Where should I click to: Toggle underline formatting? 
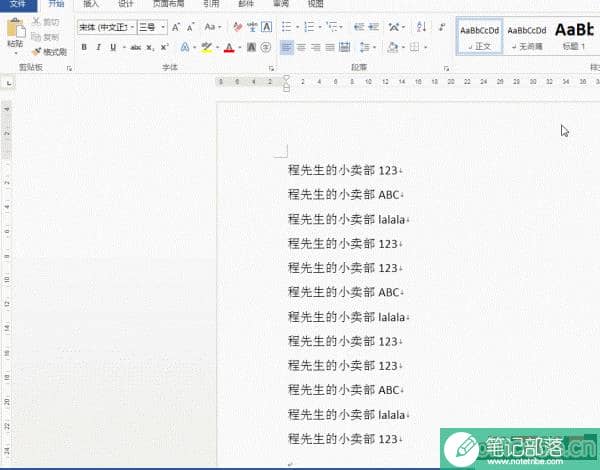(x=113, y=47)
